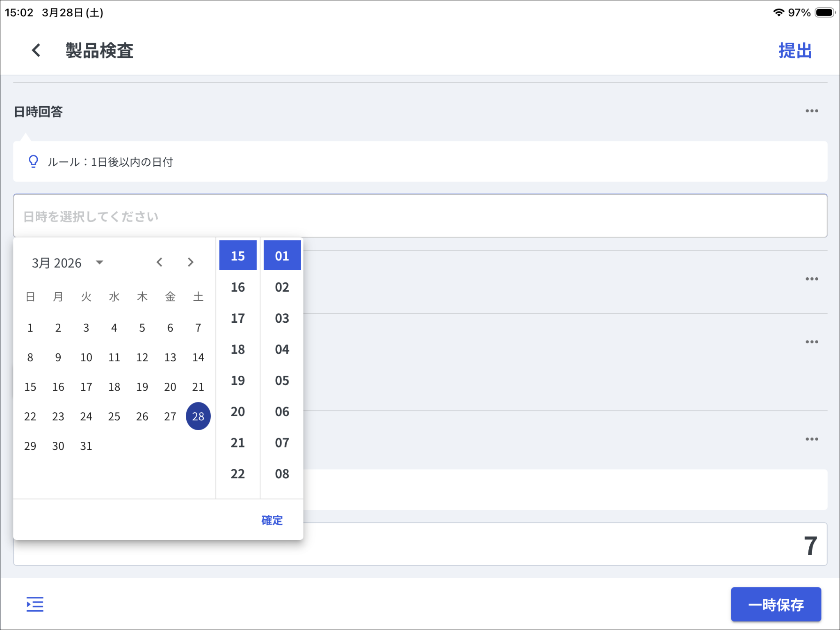Tap the back arrow beside 製品検査
Image resolution: width=840 pixels, height=630 pixels.
coord(36,50)
